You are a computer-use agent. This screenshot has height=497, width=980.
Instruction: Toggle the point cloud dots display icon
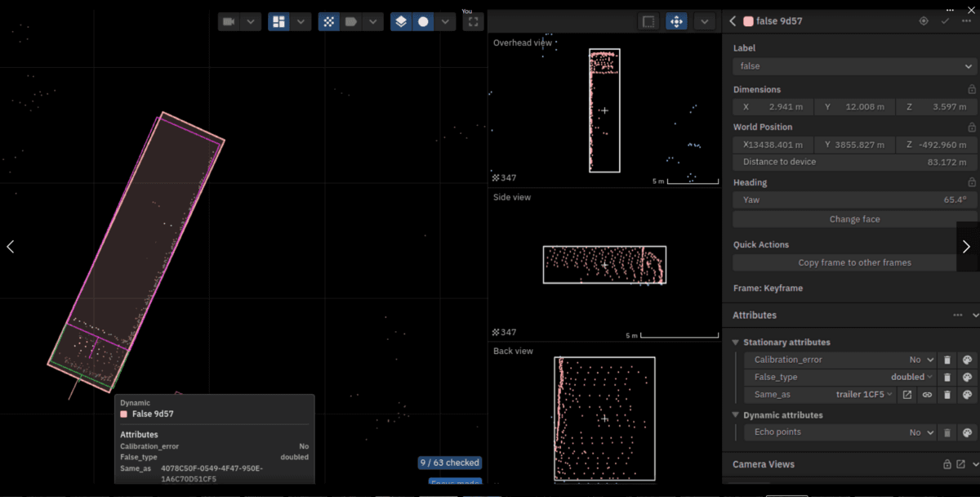(328, 22)
